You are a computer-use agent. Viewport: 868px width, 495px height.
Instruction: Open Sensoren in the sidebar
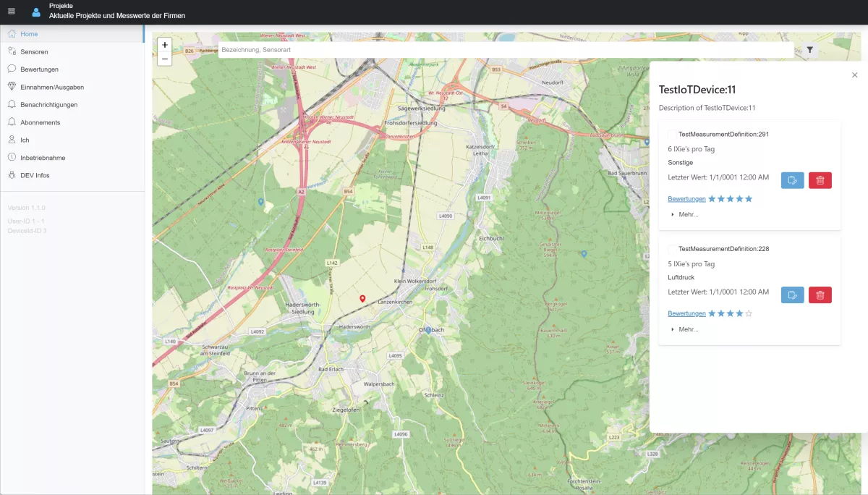pyautogui.click(x=34, y=52)
